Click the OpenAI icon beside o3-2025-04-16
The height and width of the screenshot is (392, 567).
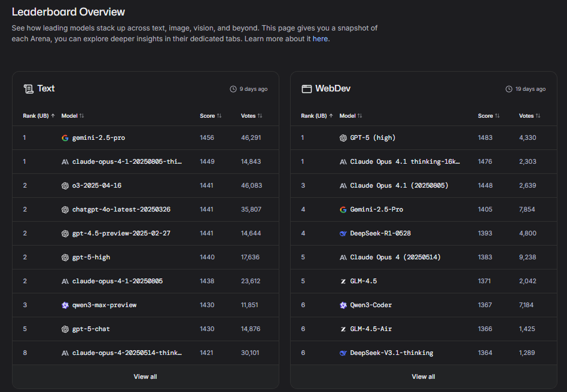click(65, 186)
